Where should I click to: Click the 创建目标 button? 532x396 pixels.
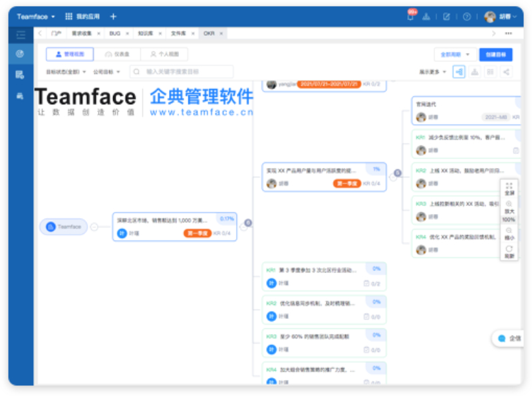click(497, 54)
